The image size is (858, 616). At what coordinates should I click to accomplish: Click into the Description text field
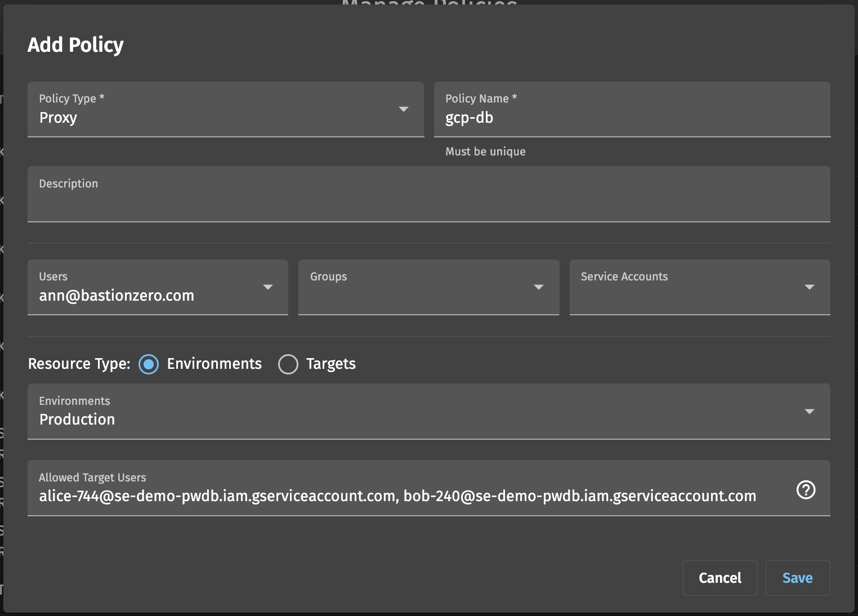[428, 200]
